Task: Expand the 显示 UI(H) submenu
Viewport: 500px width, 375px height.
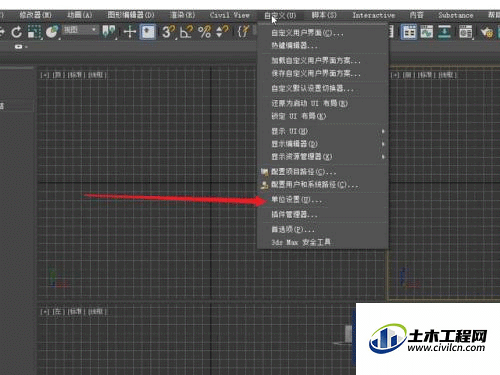Action: click(323, 131)
